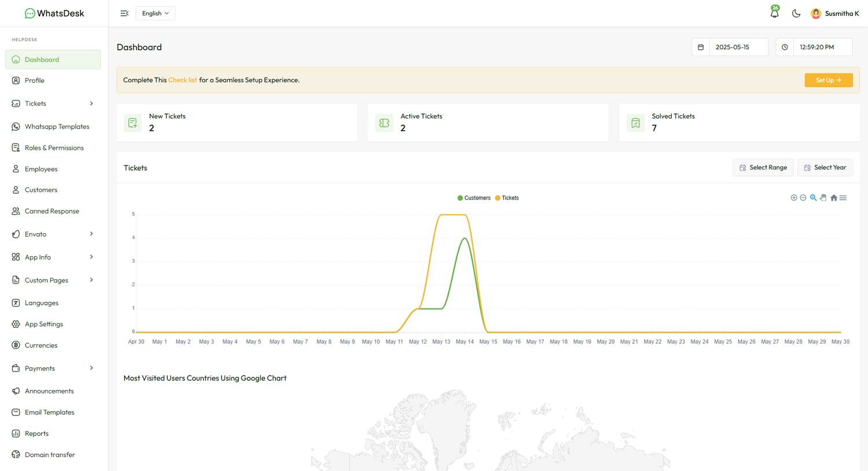Open the Check list link
This screenshot has width=868, height=471.
[182, 80]
